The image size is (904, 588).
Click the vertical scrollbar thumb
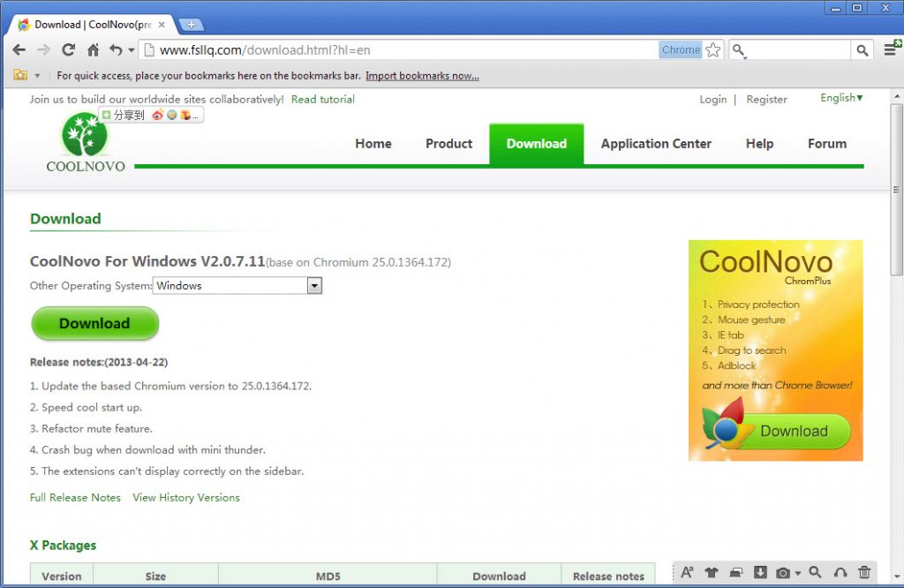pos(896,189)
